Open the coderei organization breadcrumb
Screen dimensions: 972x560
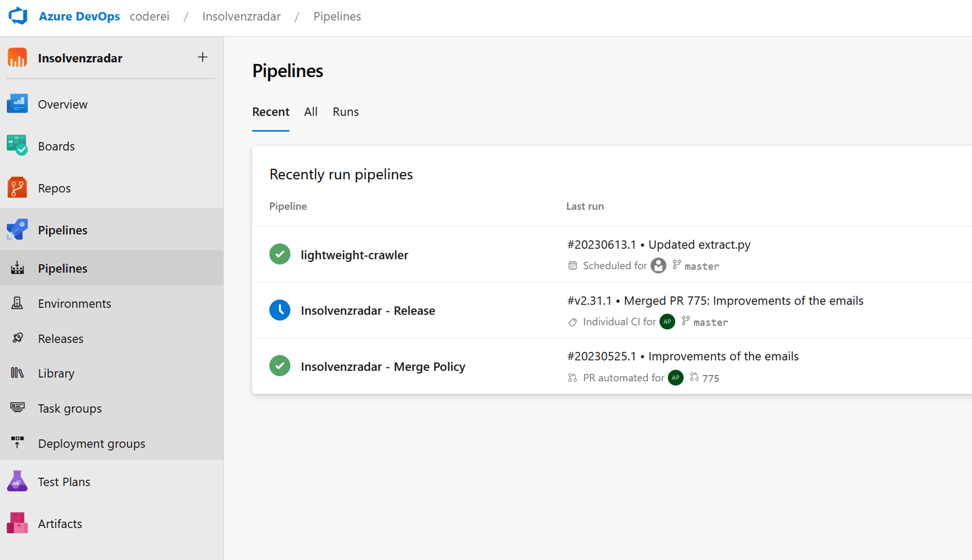(149, 16)
